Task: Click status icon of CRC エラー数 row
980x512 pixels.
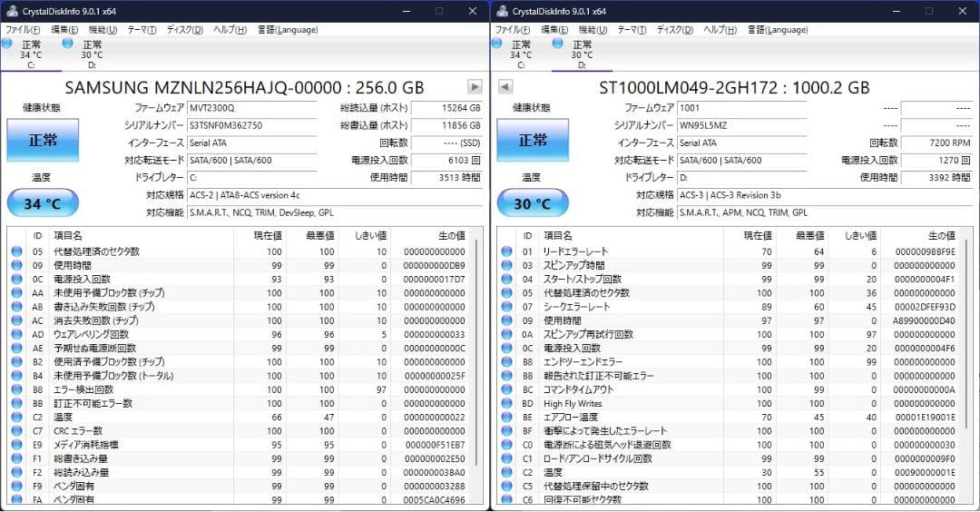Action: click(17, 430)
